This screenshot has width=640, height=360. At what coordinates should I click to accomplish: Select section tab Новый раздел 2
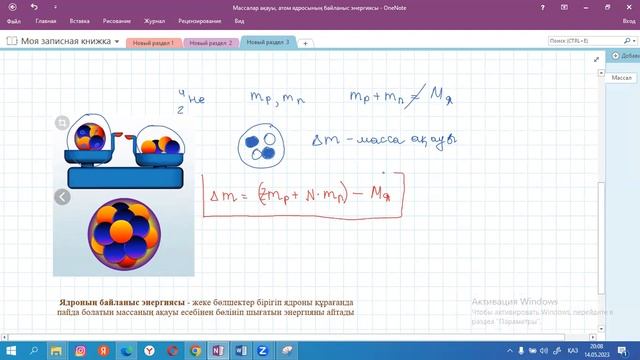(211, 43)
